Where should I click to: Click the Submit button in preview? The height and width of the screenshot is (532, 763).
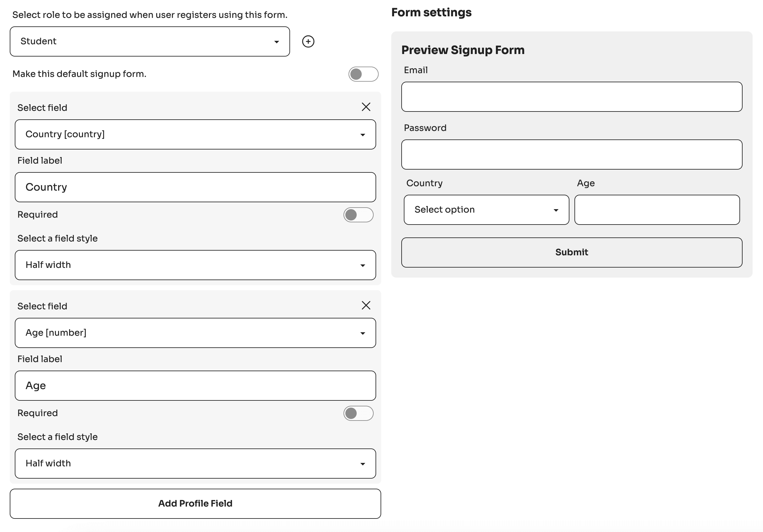tap(572, 252)
